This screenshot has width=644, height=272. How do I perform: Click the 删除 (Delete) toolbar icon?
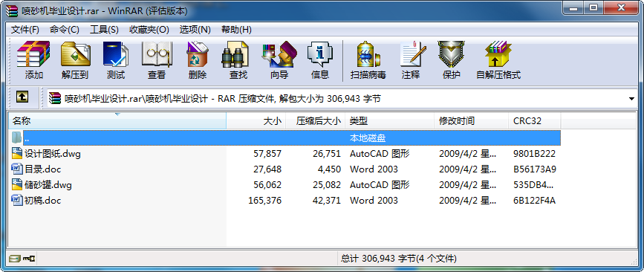pos(198,54)
